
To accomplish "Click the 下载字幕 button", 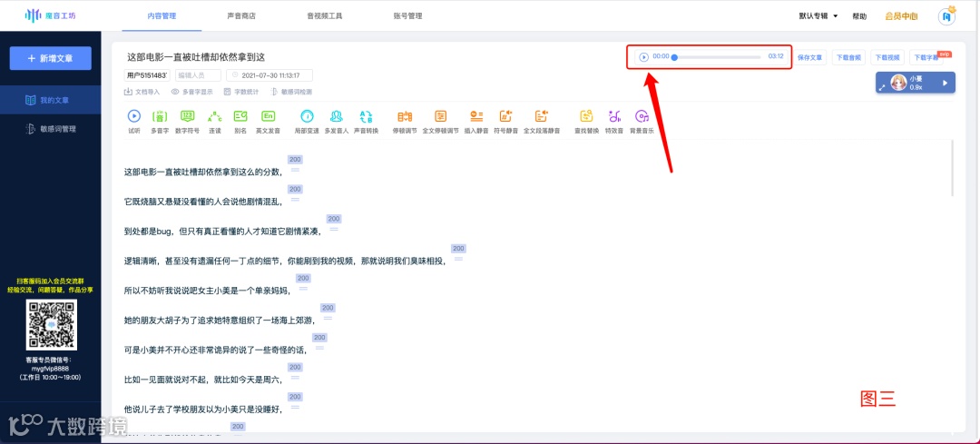I will click(926, 57).
